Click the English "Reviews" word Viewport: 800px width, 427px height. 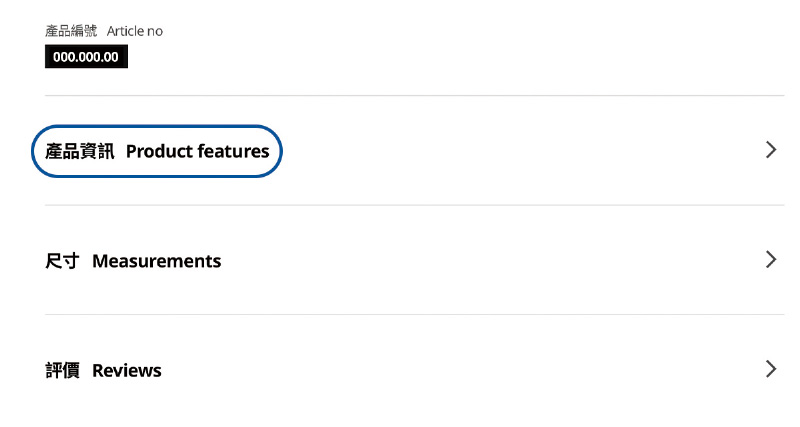(x=127, y=371)
